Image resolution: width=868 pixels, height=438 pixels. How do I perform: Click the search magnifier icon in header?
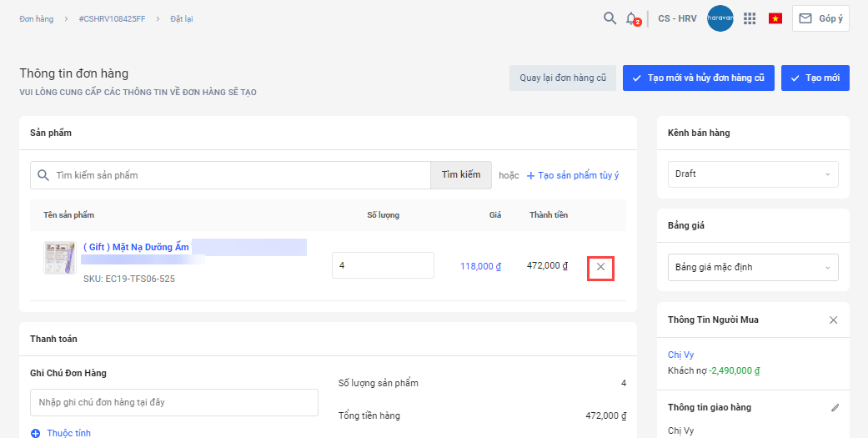coord(610,18)
